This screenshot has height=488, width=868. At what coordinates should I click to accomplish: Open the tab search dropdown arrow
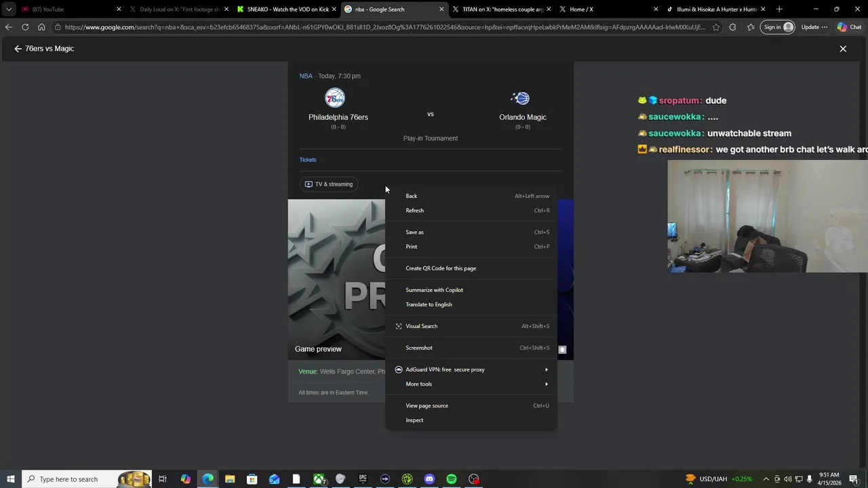[x=9, y=9]
